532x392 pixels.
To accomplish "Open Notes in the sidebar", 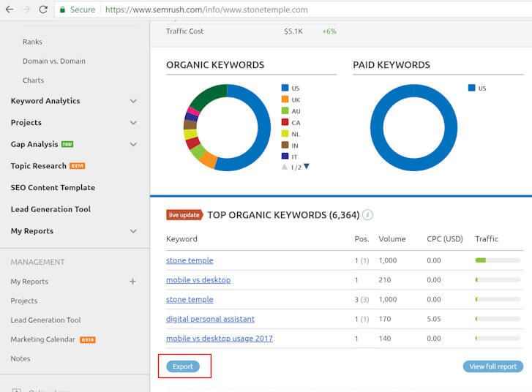I will coord(20,358).
